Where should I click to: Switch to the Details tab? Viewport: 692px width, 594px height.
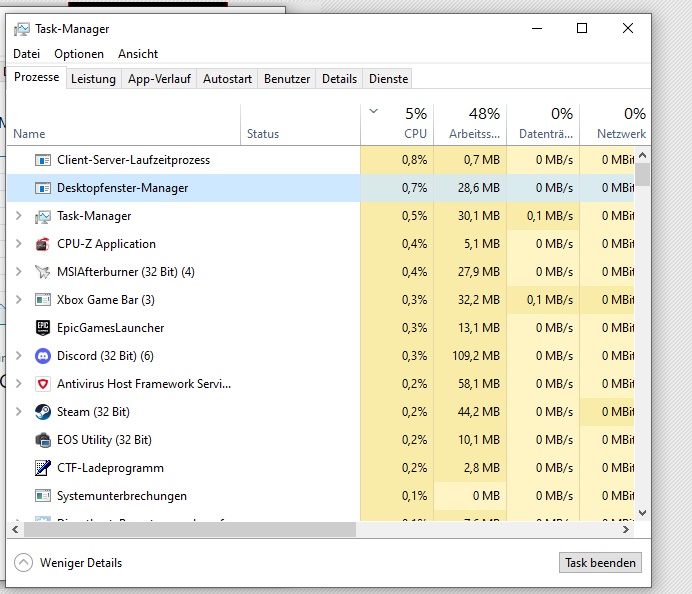pos(339,79)
